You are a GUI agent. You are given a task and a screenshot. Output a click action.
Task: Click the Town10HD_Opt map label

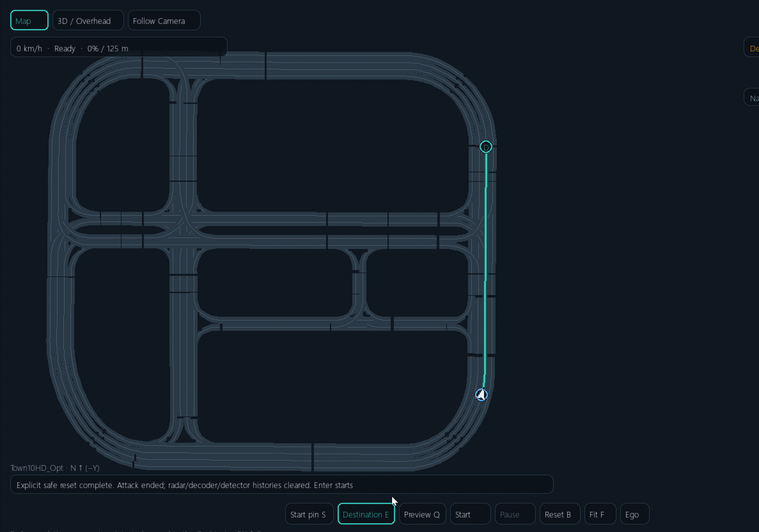pyautogui.click(x=55, y=468)
